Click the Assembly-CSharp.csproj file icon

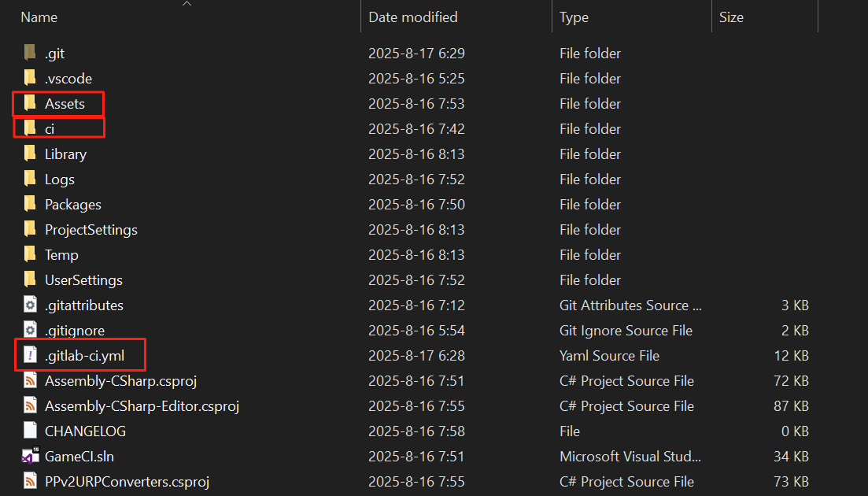pyautogui.click(x=30, y=381)
